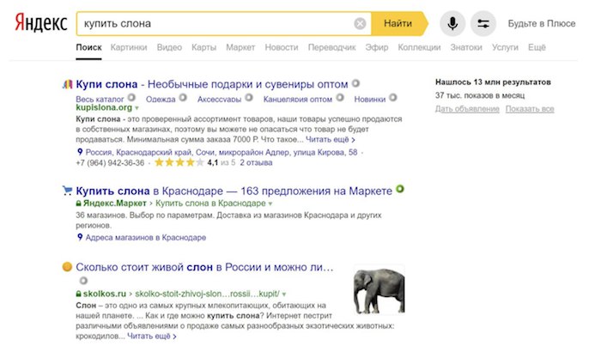Screen dimensions: 601x364
Task: Open the Показать все link
Action: pos(530,109)
